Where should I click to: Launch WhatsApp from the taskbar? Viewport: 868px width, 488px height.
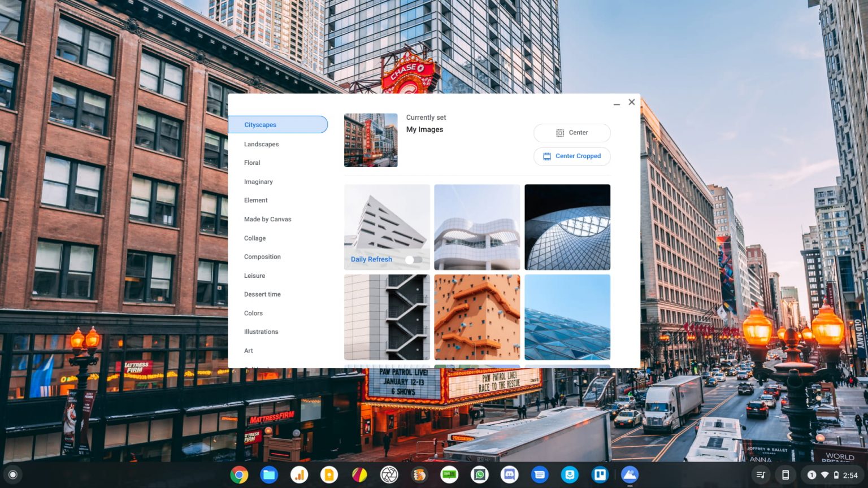pyautogui.click(x=479, y=474)
